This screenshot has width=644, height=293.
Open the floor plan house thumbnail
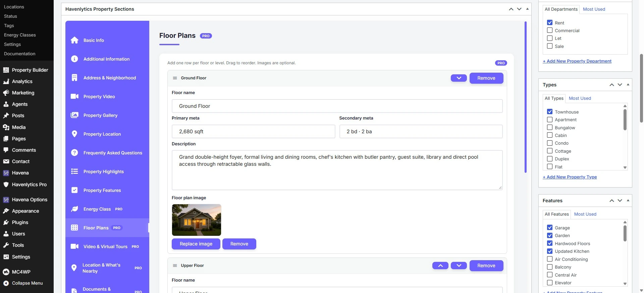point(197,220)
